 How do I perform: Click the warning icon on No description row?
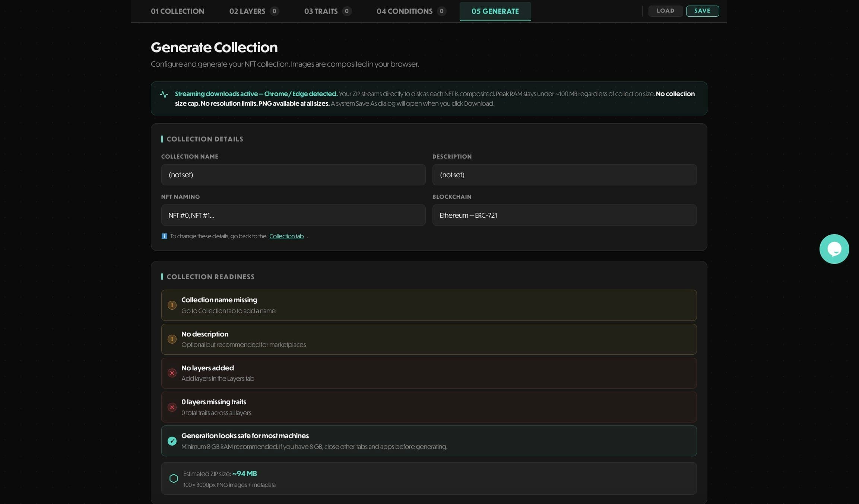tap(172, 339)
